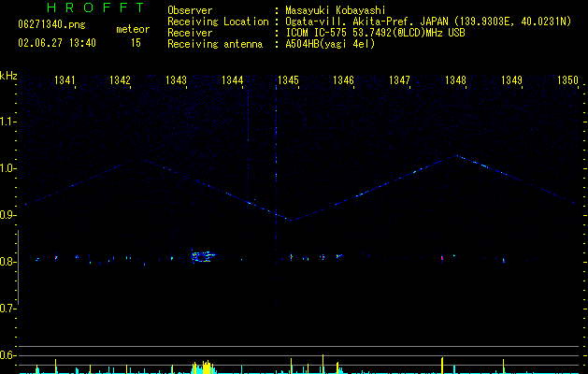Viewport: 588px width, 374px height.
Task: Click the Receiving Location label
Action: pos(218,22)
